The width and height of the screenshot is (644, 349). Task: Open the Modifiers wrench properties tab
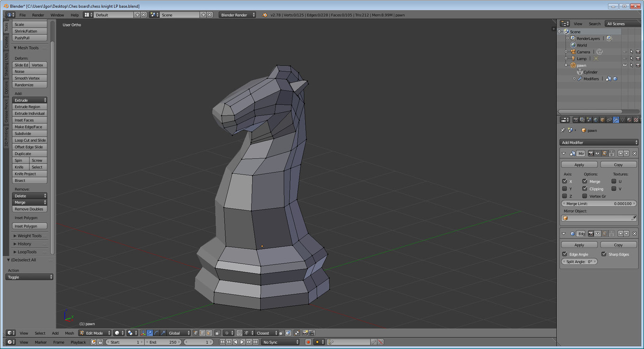[x=616, y=120]
